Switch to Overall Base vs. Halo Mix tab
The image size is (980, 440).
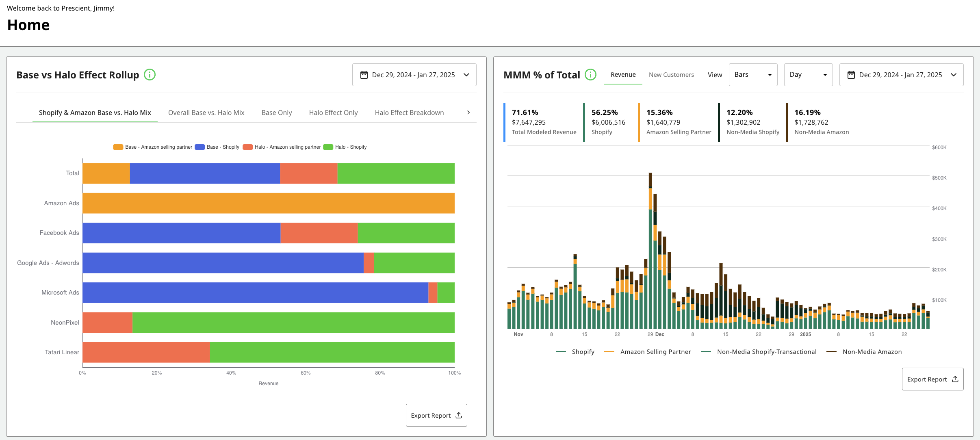(206, 113)
